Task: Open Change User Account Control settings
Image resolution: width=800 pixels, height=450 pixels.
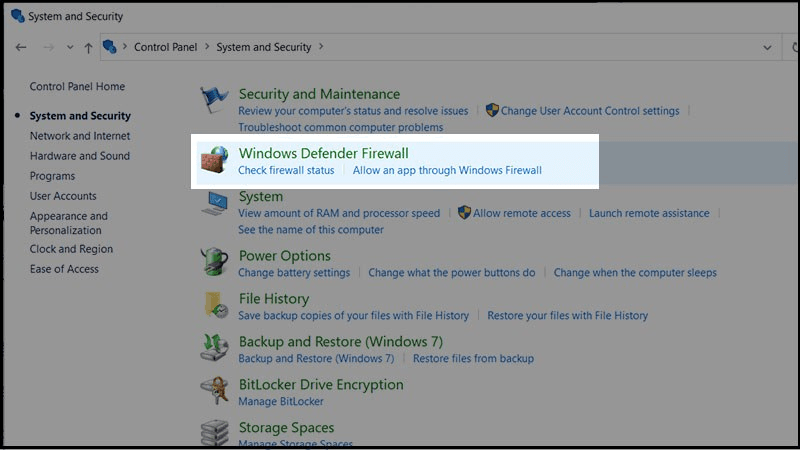Action: click(x=590, y=111)
